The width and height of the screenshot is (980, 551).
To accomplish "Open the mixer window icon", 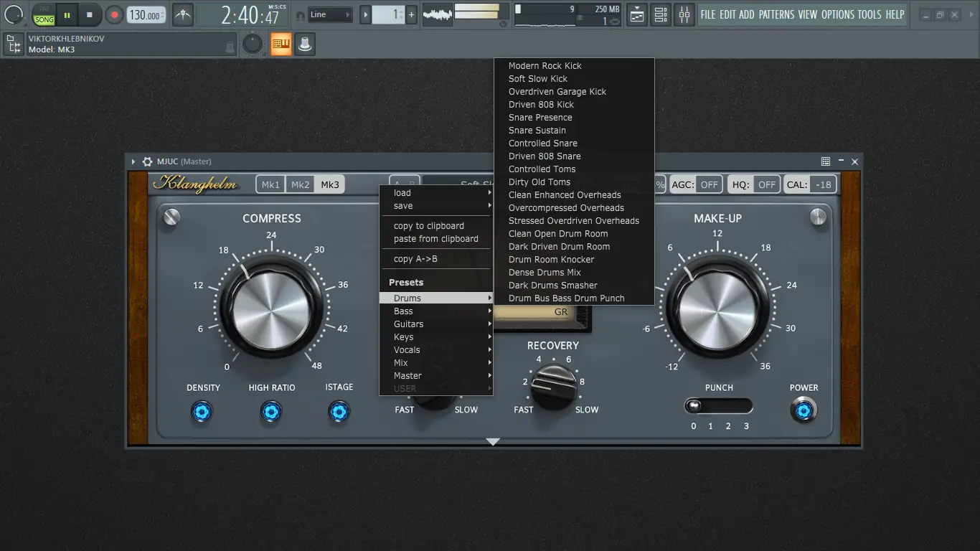I will [684, 14].
